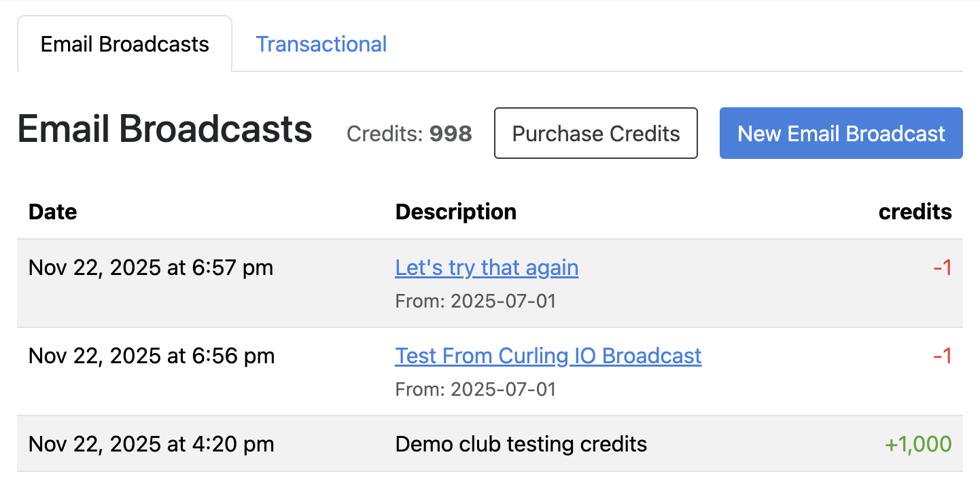Click the Description column header
Image resolution: width=980 pixels, height=497 pixels.
pyautogui.click(x=455, y=211)
